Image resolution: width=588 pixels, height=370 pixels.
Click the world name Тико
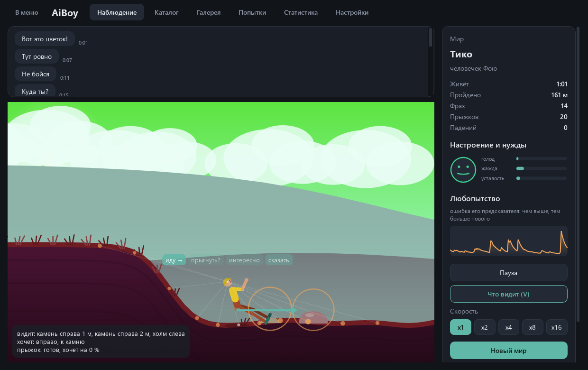click(x=461, y=54)
